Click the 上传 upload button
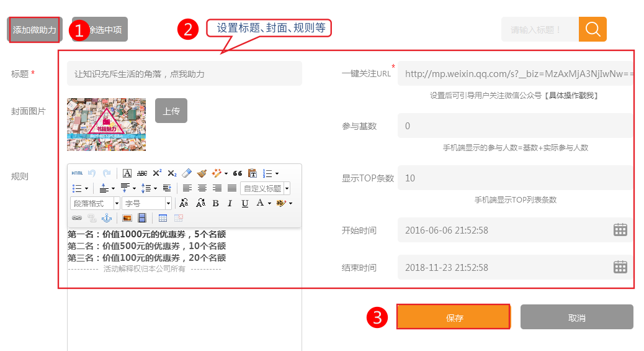This screenshot has height=351, width=644. coord(171,111)
